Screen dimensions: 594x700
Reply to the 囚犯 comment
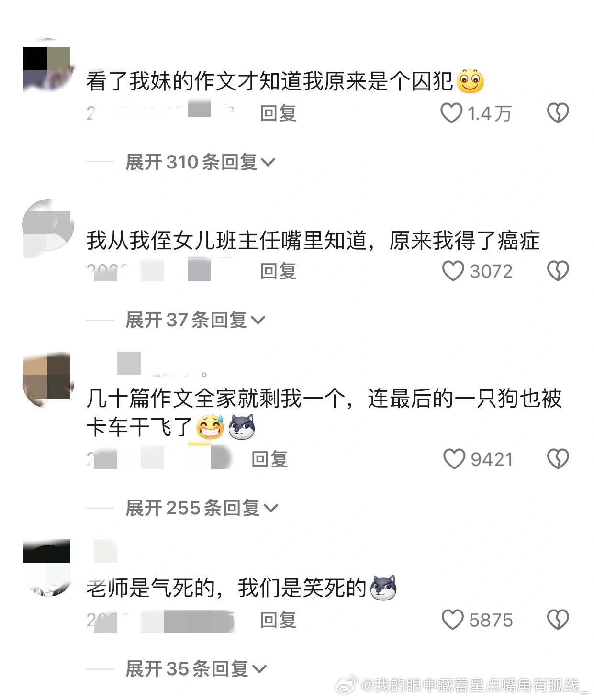(278, 113)
